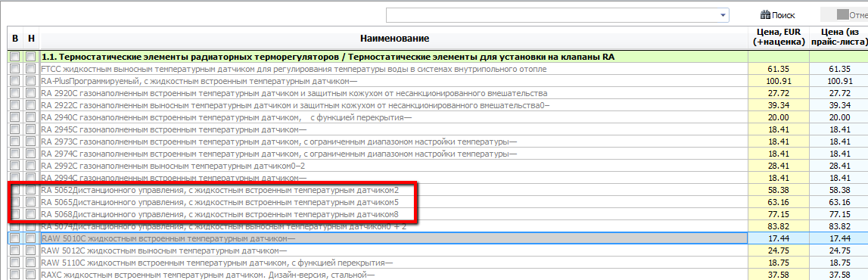This screenshot has width=868, height=280.
Task: Tick the Н checkbox of RA 2994
Action: pyautogui.click(x=31, y=178)
